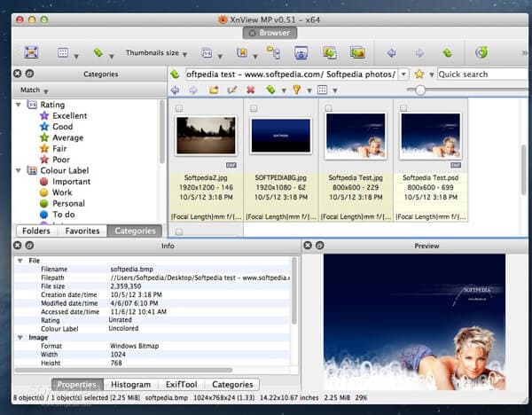532x415 pixels.
Task: Tick the checkbox for SOFTPEDIABG.jpg
Action: click(254, 108)
